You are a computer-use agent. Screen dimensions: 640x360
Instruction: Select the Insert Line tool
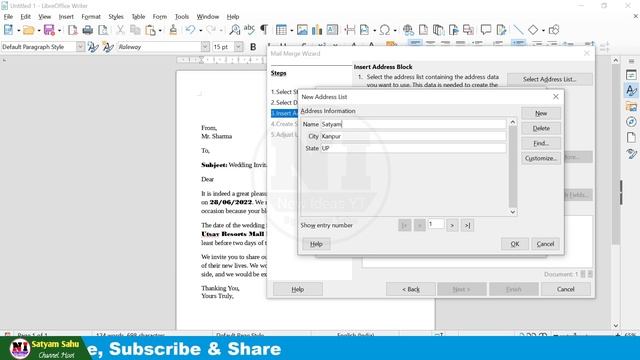point(518,30)
